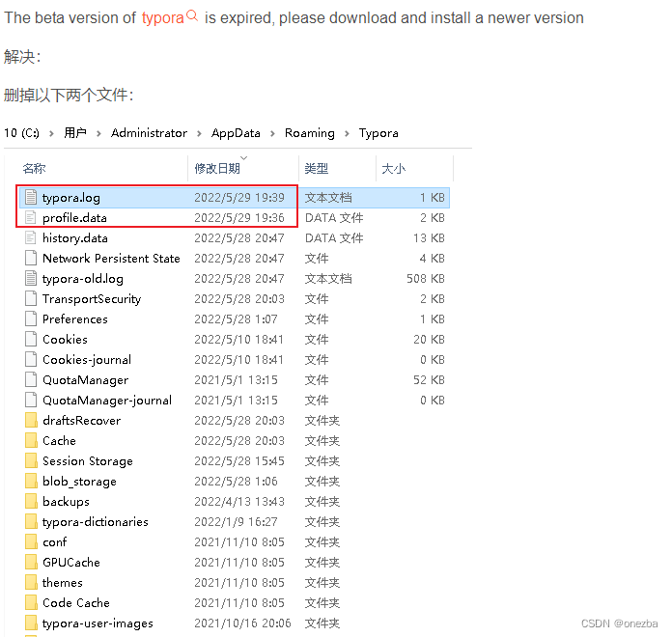Select the QuotaManager-journal file name
Image resolution: width=672 pixels, height=637 pixels.
pyautogui.click(x=107, y=401)
